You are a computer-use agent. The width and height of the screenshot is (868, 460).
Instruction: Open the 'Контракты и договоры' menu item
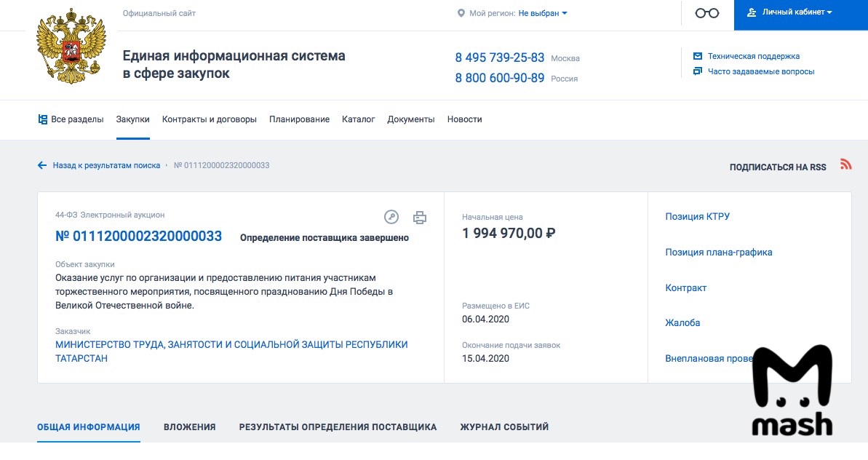tap(209, 119)
